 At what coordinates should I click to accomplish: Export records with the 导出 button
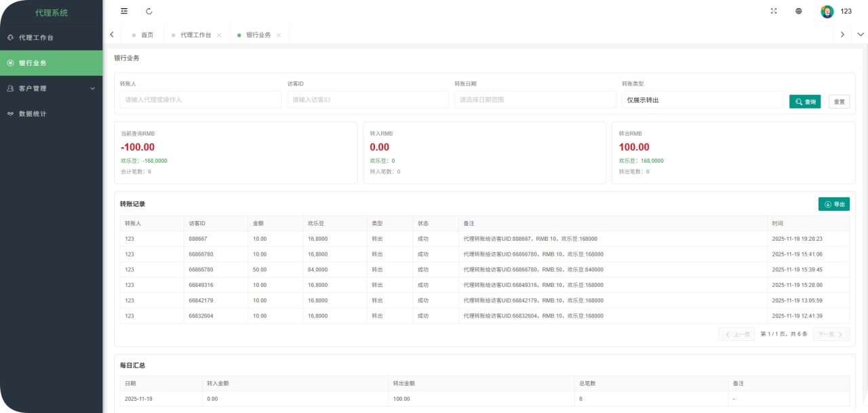click(x=833, y=204)
